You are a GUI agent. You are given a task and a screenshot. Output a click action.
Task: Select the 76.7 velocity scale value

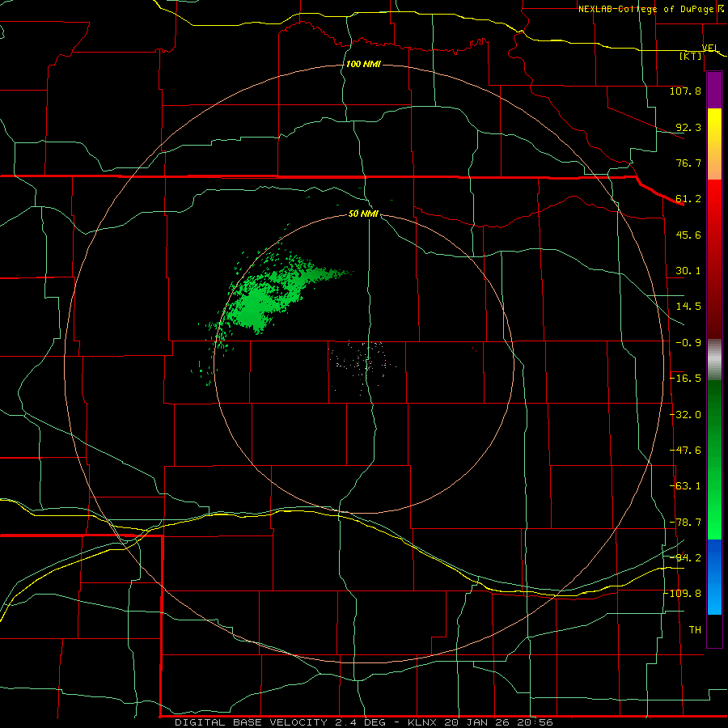[x=688, y=163]
